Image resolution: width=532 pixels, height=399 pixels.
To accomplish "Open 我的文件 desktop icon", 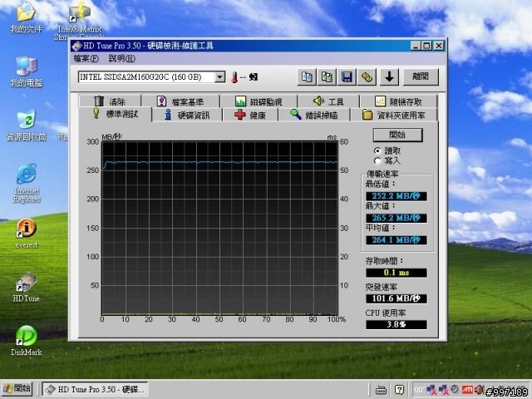I will point(26,17).
